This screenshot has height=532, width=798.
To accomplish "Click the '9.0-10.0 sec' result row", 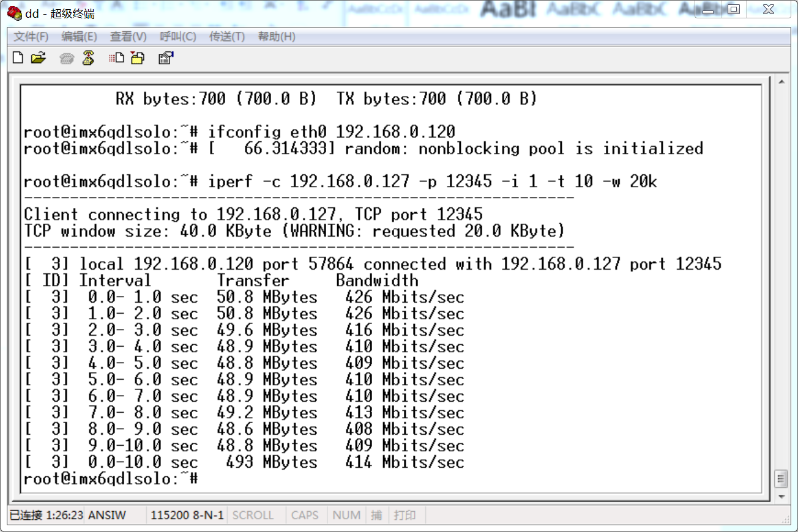I will pos(244,446).
